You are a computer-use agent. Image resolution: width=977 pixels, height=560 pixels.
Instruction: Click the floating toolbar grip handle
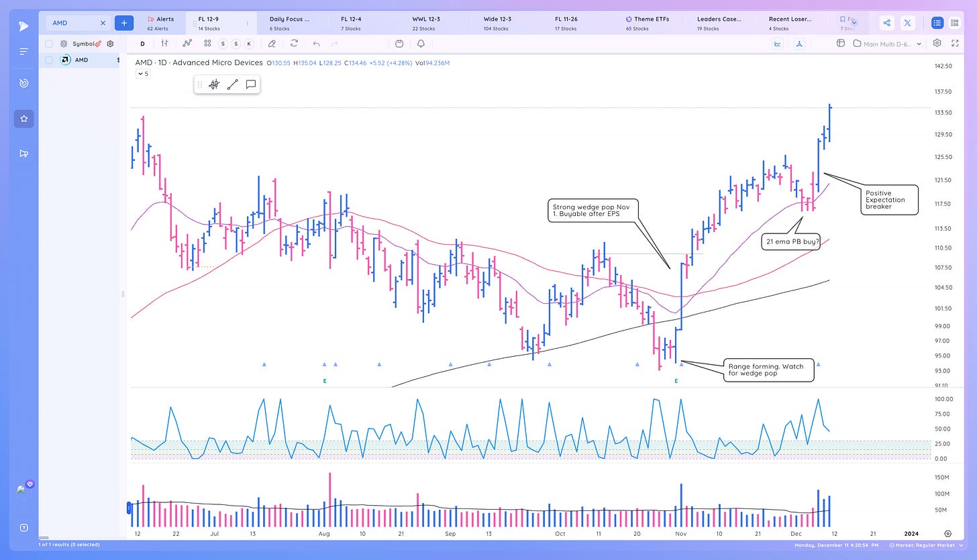click(x=200, y=85)
